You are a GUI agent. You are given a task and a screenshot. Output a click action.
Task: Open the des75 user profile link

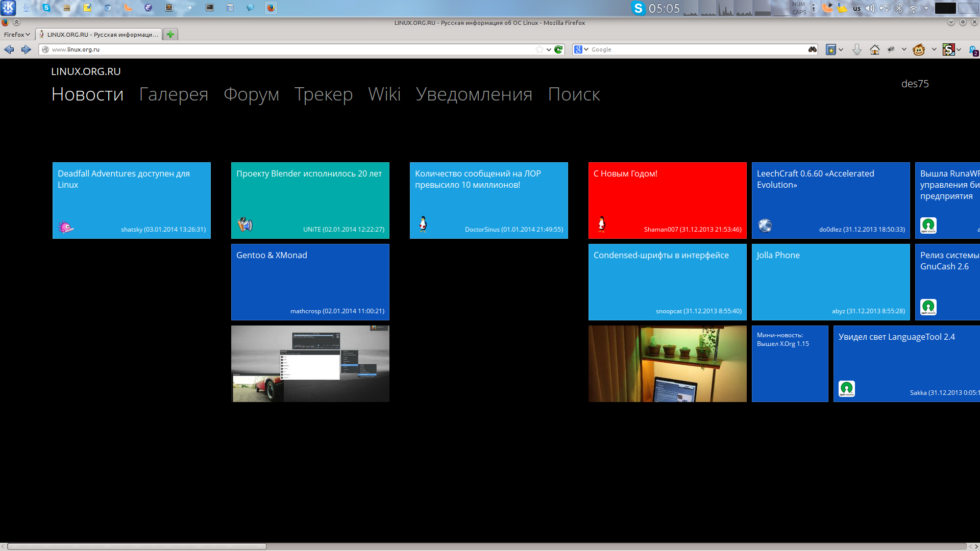(915, 84)
